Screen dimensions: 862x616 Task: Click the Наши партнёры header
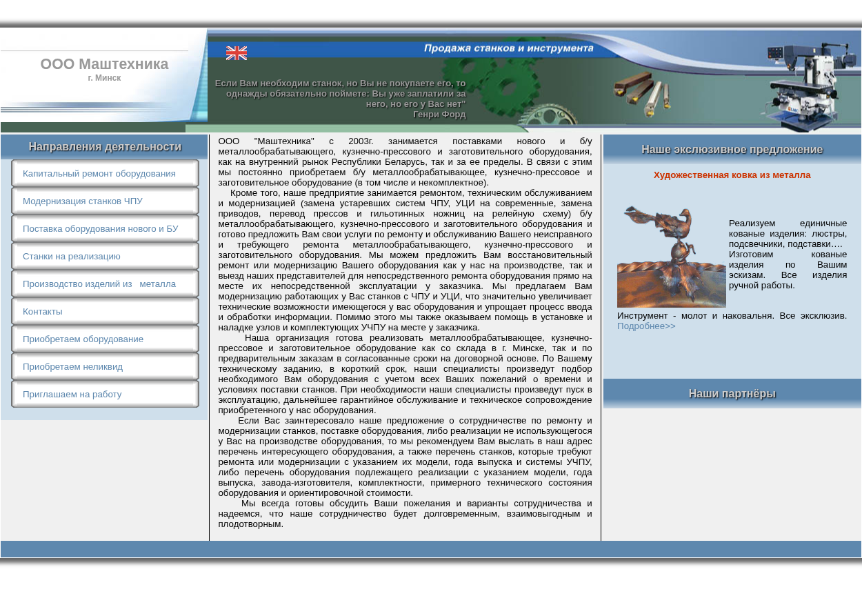[x=732, y=393]
